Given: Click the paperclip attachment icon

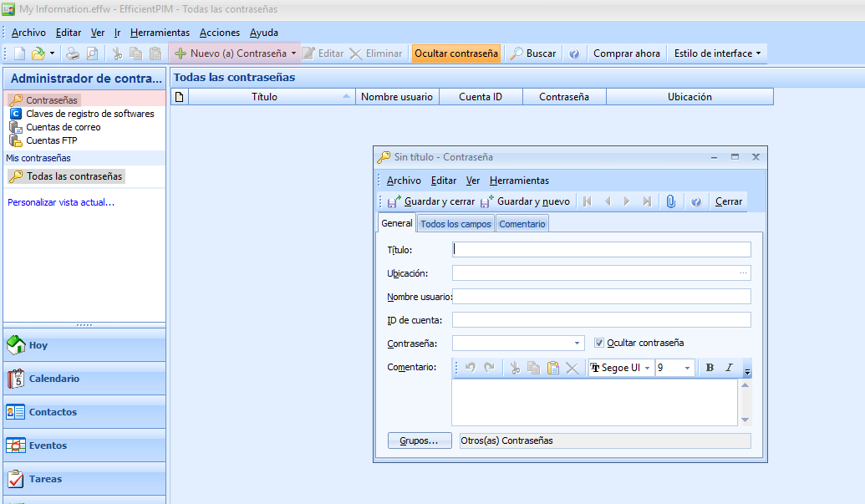Looking at the screenshot, I should 670,201.
